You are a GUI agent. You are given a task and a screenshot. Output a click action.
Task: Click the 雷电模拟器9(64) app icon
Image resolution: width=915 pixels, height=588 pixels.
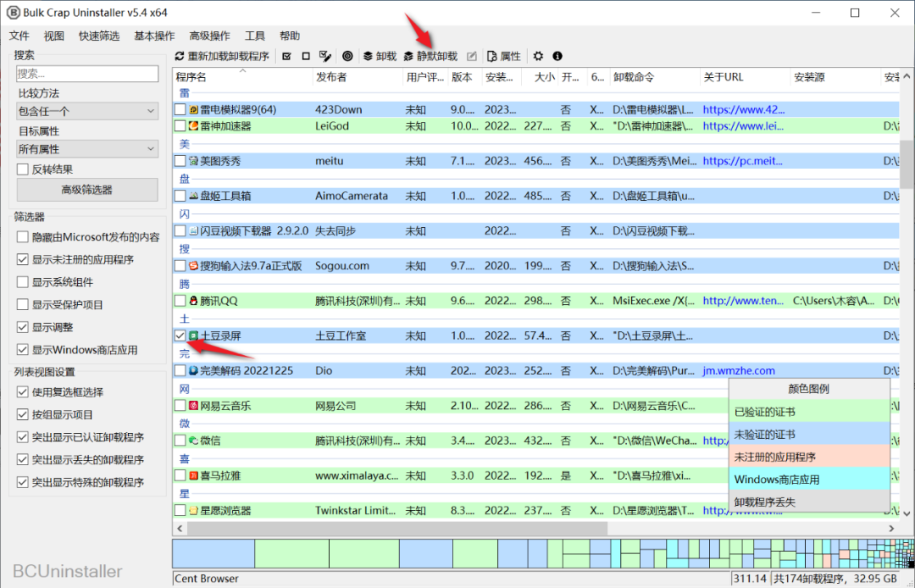pyautogui.click(x=194, y=109)
